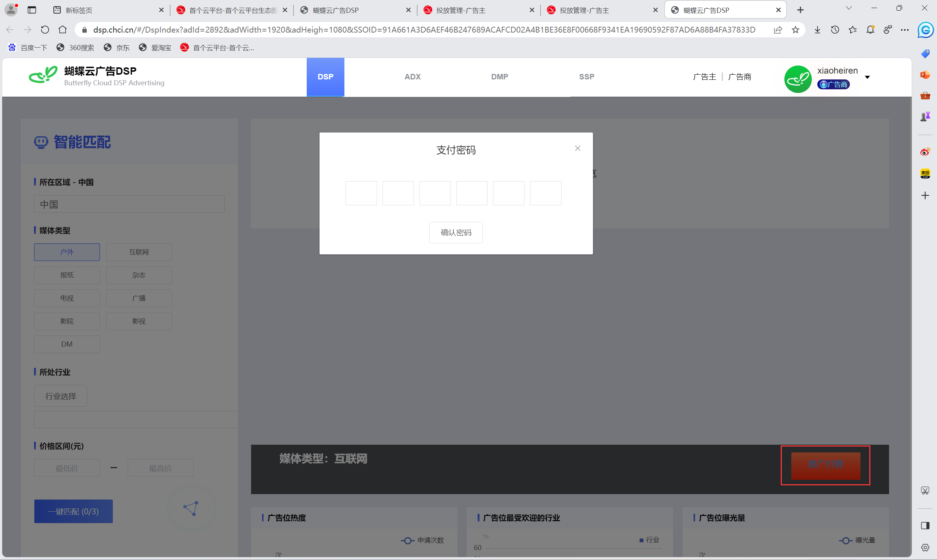Close the payment password dialog

[577, 148]
